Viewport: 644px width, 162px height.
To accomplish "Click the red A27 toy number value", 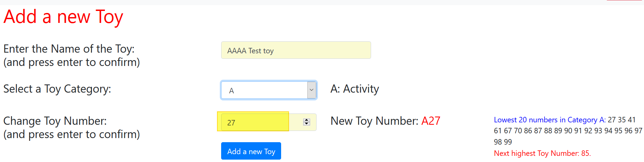I will click(431, 121).
